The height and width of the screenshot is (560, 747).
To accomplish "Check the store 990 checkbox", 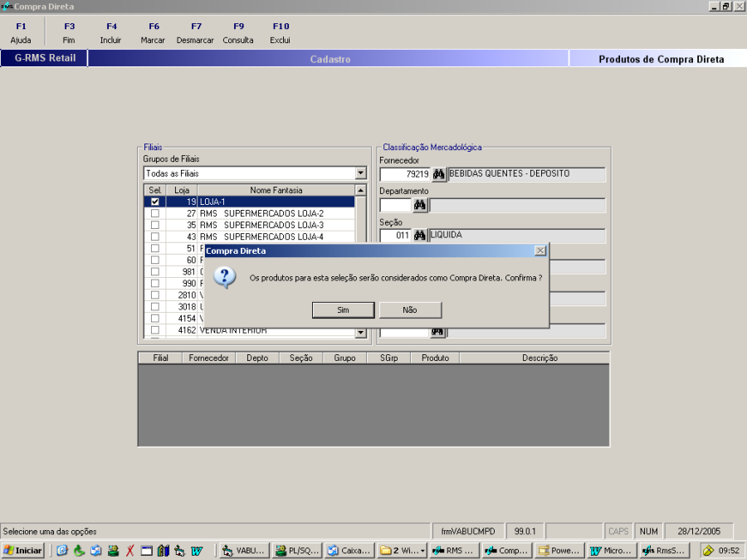I will [x=155, y=284].
